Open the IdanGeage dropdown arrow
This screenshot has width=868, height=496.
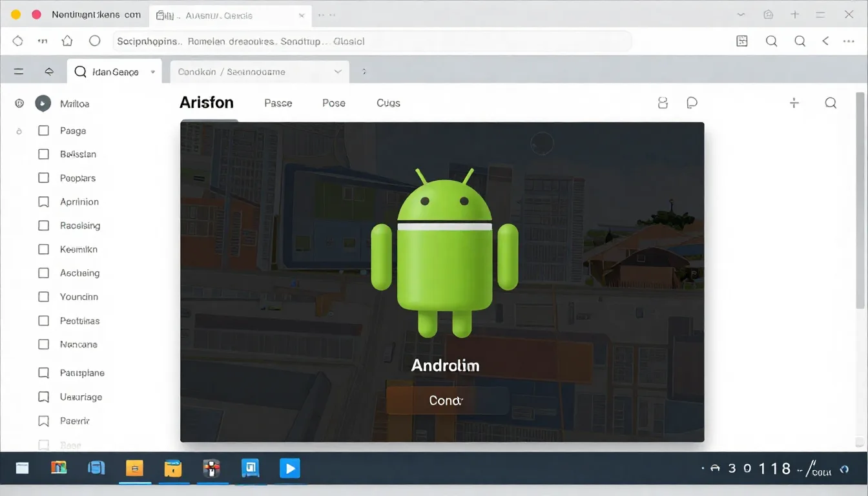[153, 72]
